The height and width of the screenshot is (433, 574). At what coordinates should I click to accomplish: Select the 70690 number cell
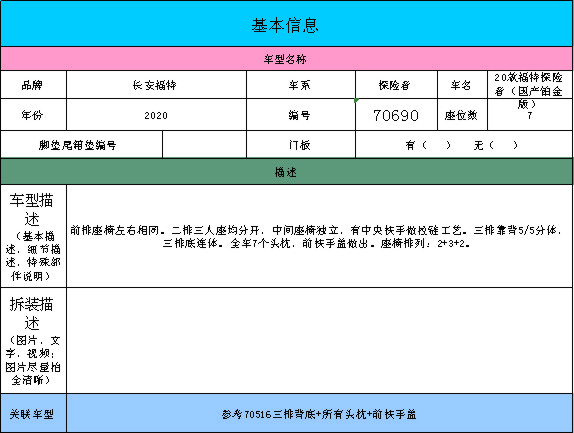[x=396, y=115]
